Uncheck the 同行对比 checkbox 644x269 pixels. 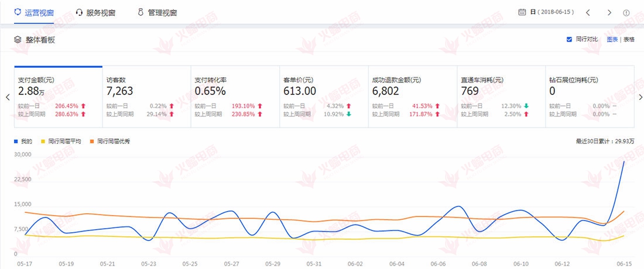tap(569, 40)
